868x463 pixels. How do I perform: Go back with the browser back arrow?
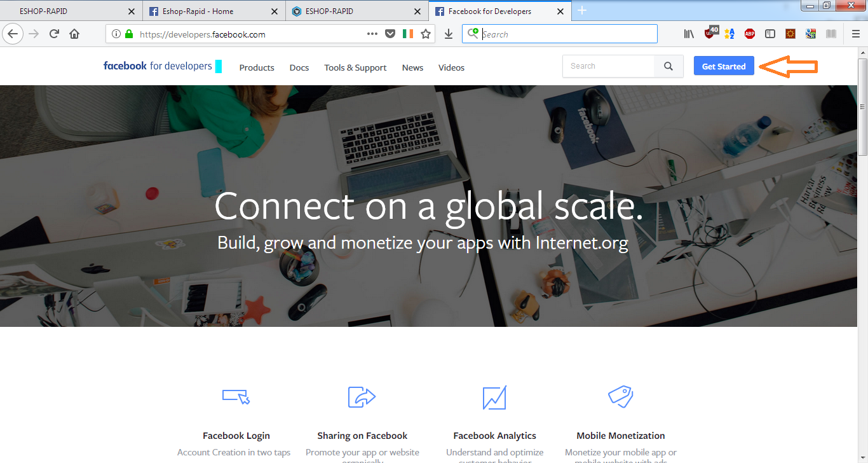coord(13,34)
